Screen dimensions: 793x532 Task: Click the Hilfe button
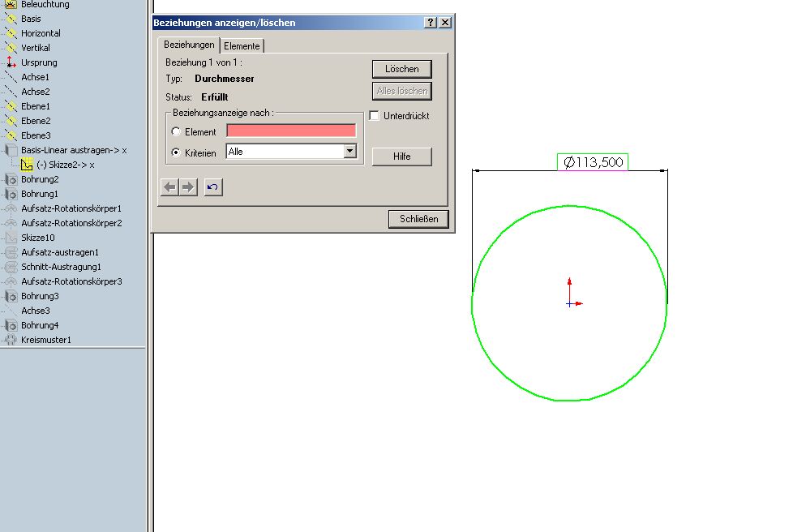pyautogui.click(x=401, y=157)
